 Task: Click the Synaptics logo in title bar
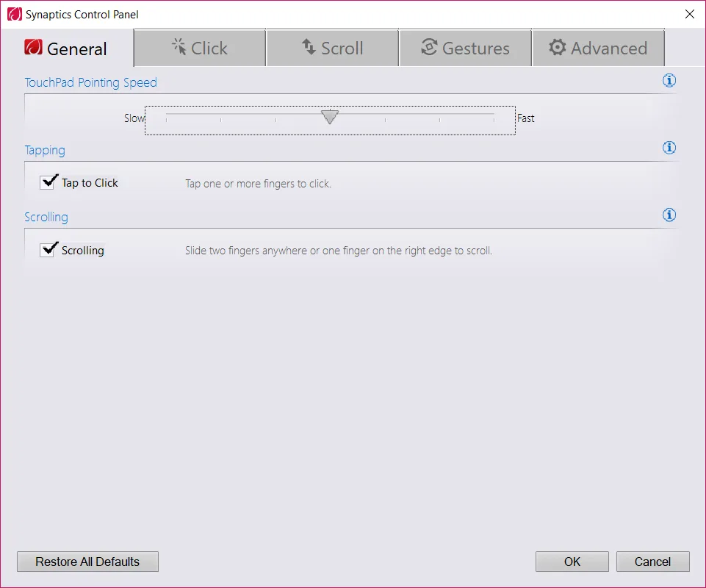pyautogui.click(x=15, y=15)
